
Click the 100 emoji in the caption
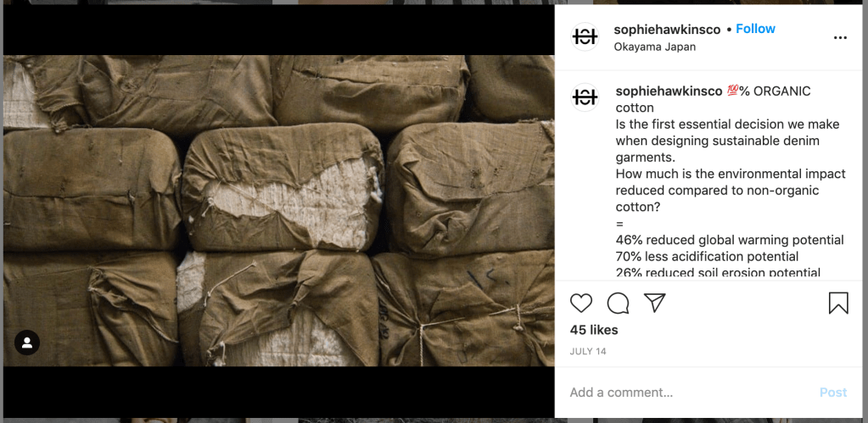(x=732, y=92)
